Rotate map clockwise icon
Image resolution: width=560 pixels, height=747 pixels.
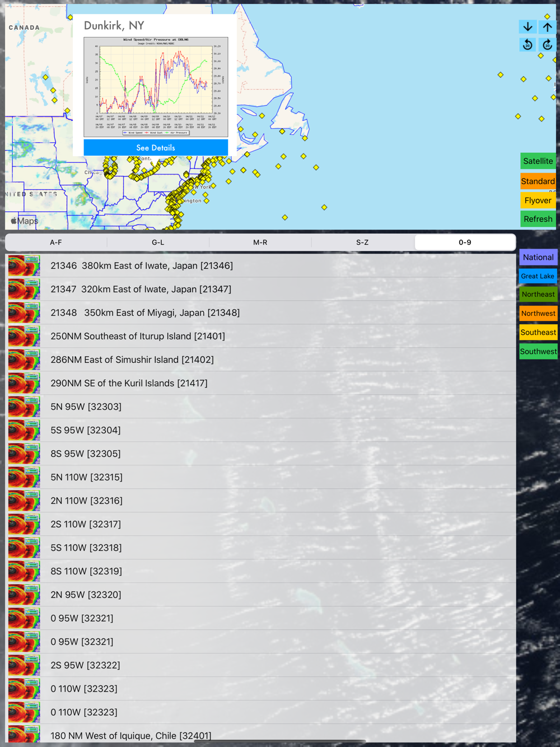point(547,44)
